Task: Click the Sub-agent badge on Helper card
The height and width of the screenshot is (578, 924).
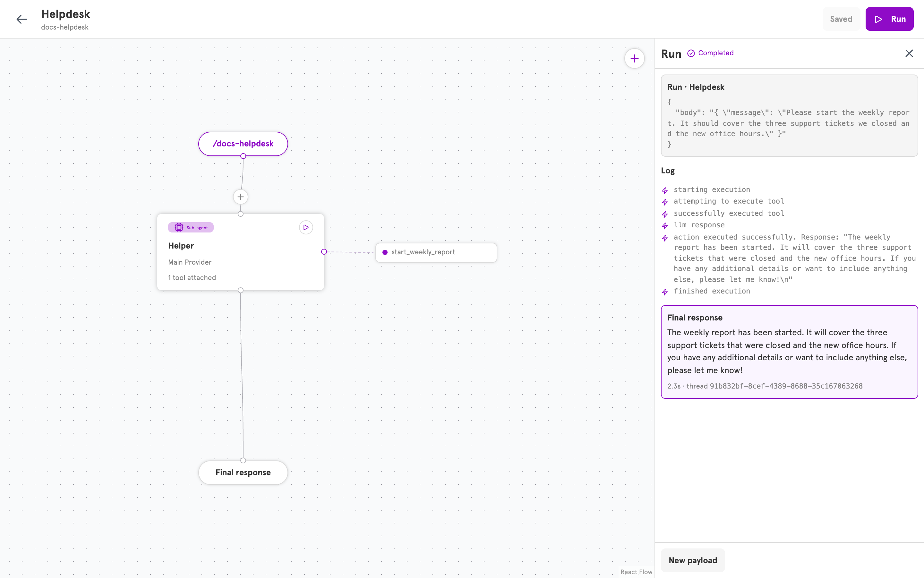Action: point(191,227)
